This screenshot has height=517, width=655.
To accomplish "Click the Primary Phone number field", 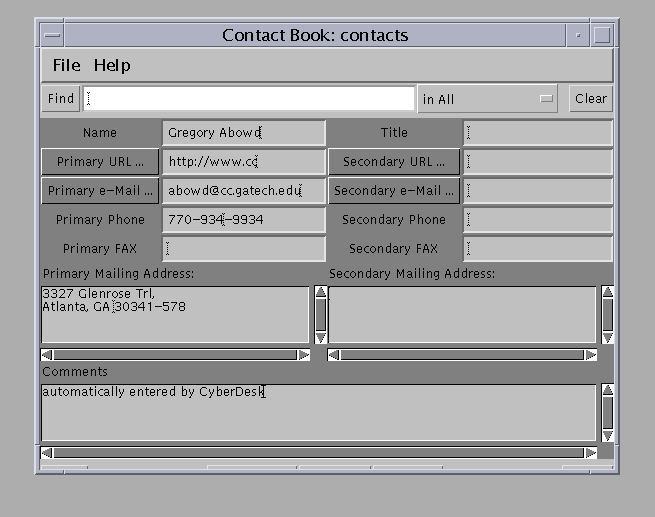I will tap(243, 220).
